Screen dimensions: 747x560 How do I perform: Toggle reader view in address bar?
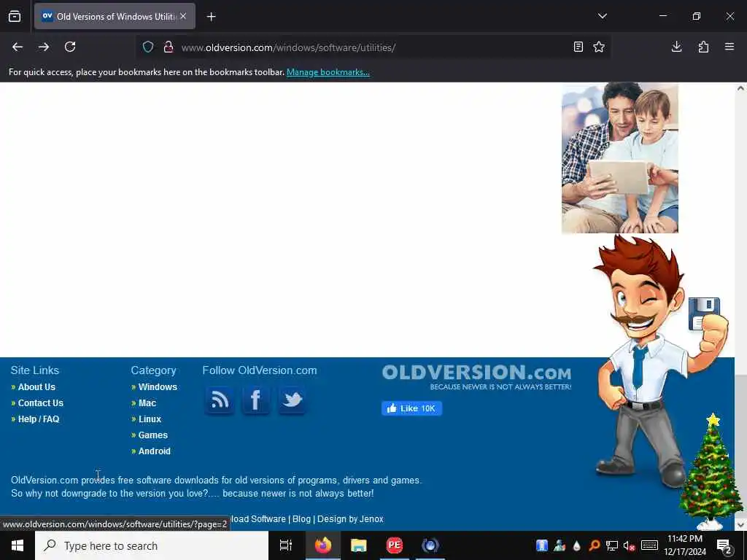[x=578, y=47]
